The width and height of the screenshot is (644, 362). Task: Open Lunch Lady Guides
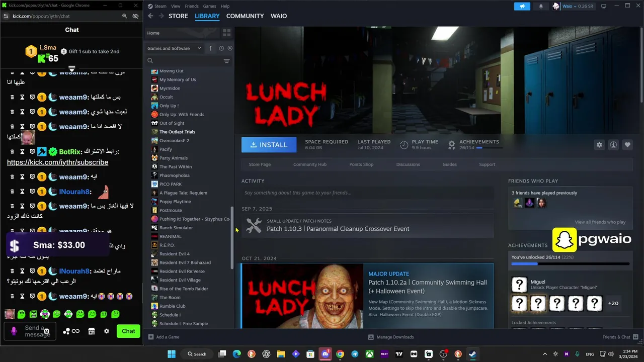tap(450, 164)
